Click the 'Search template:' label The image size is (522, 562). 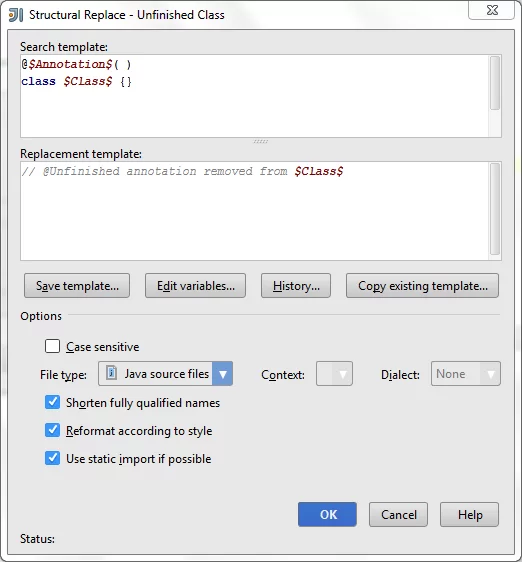coord(64,47)
